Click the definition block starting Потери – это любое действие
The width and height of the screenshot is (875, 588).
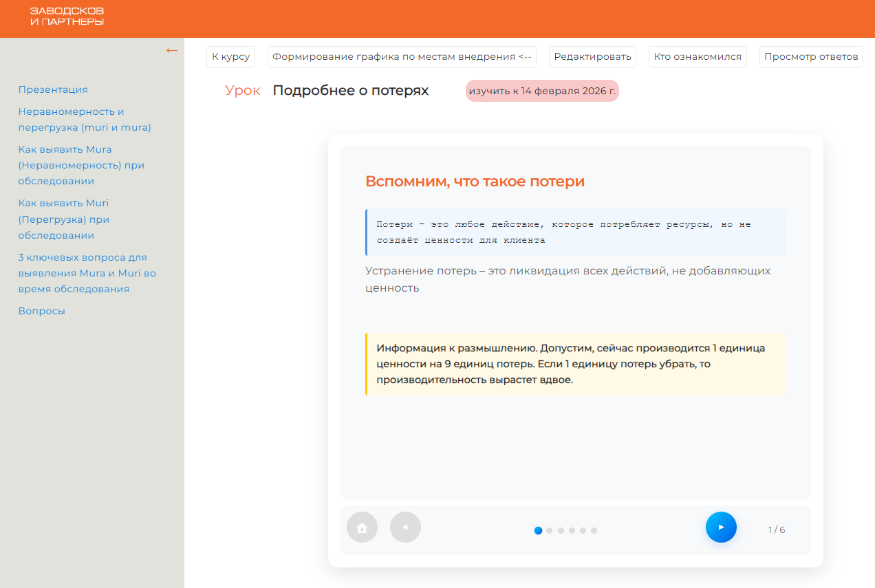[x=575, y=232]
